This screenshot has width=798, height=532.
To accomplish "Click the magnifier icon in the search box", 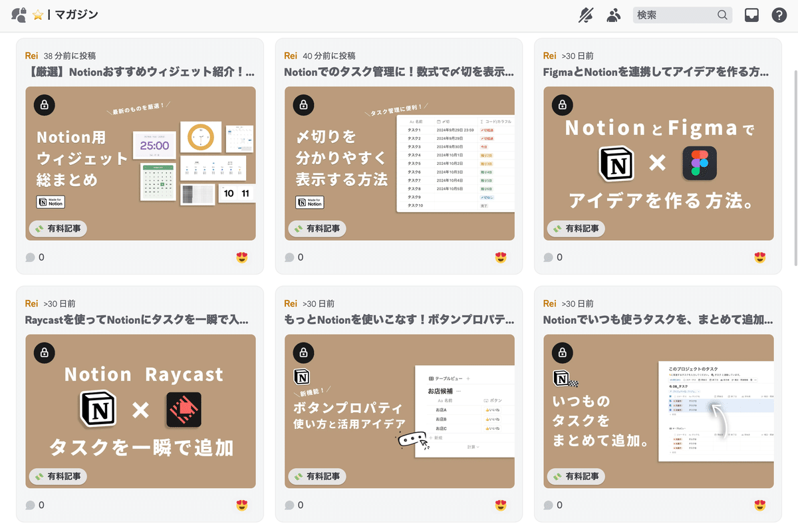I will click(x=722, y=15).
